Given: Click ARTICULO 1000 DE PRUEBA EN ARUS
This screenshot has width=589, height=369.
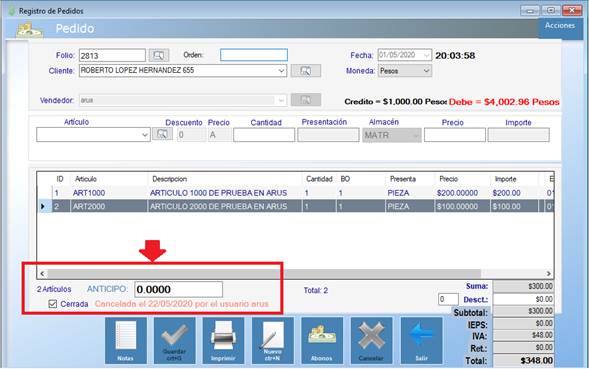Looking at the screenshot, I should [218, 193].
